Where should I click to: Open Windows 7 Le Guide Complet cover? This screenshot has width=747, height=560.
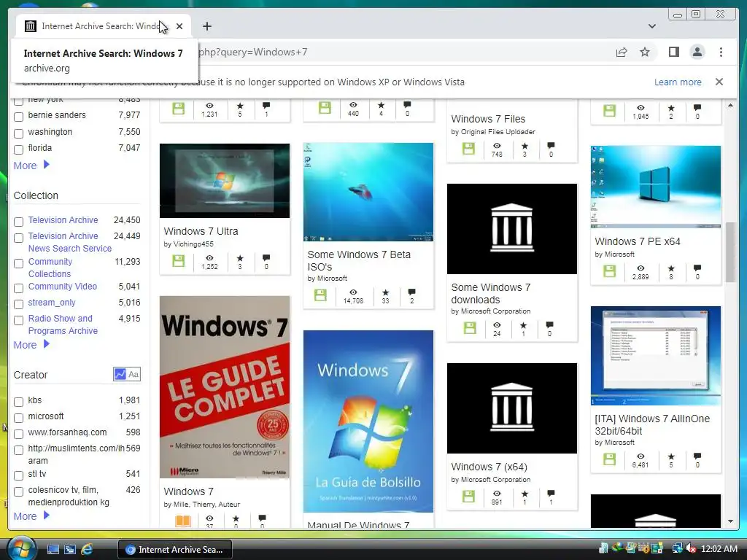pyautogui.click(x=225, y=386)
